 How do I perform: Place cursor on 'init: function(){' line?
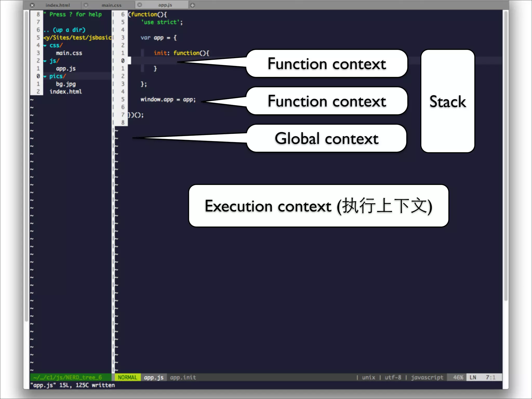click(x=181, y=53)
